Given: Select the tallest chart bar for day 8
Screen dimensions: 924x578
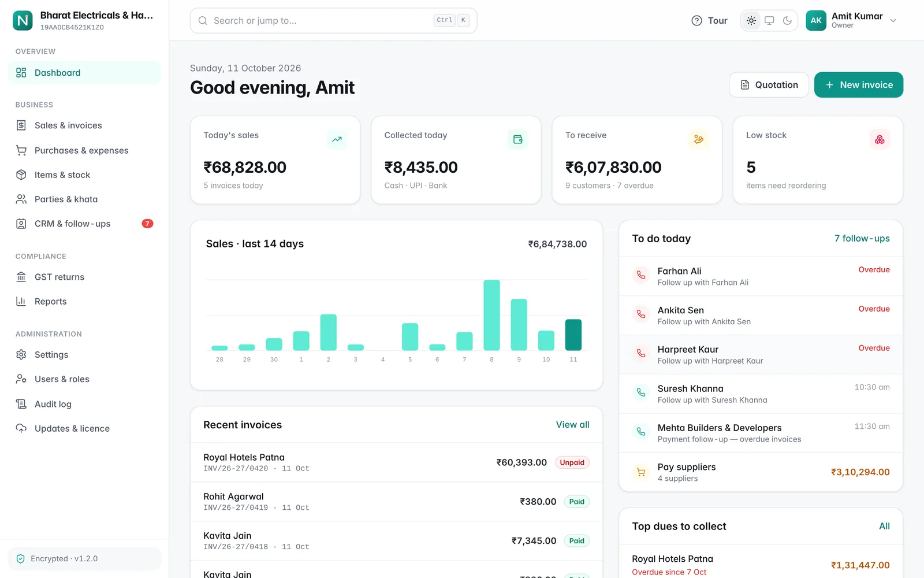Looking at the screenshot, I should [x=491, y=315].
